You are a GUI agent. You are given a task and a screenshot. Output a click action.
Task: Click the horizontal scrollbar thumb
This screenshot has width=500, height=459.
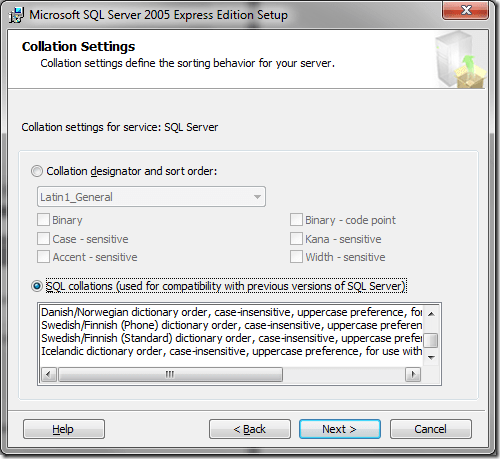coord(170,374)
